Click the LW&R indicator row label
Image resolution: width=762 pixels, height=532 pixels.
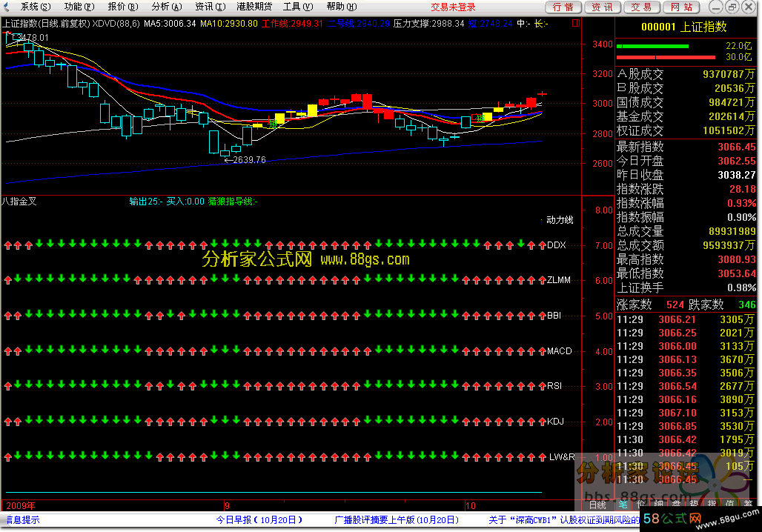click(x=562, y=457)
